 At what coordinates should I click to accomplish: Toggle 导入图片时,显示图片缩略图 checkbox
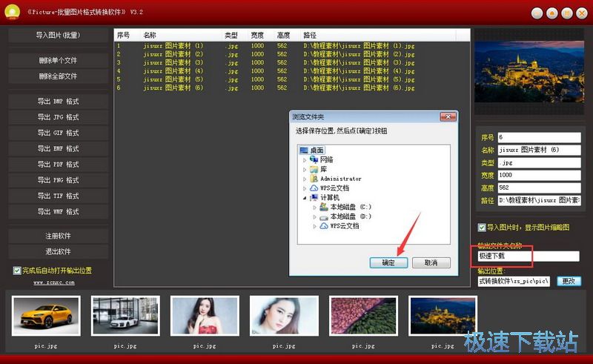[482, 228]
